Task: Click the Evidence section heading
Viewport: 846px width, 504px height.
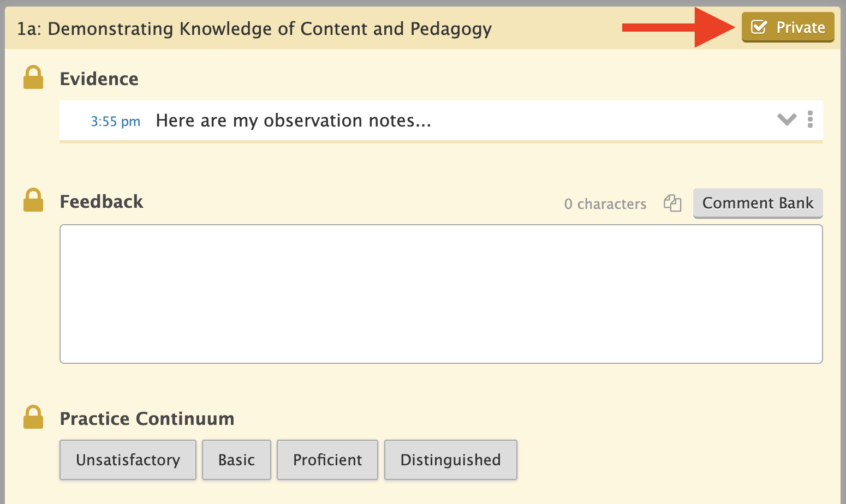Action: [99, 79]
